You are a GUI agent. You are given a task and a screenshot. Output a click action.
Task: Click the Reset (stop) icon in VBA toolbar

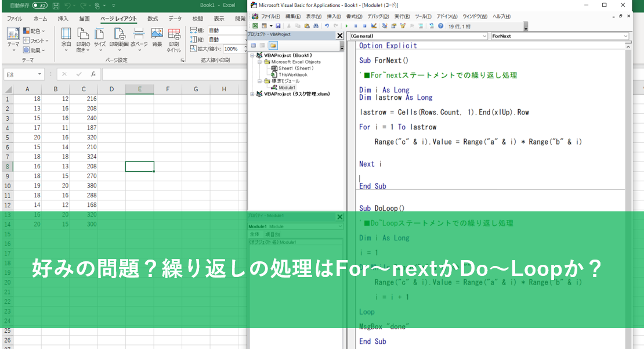pyautogui.click(x=364, y=26)
